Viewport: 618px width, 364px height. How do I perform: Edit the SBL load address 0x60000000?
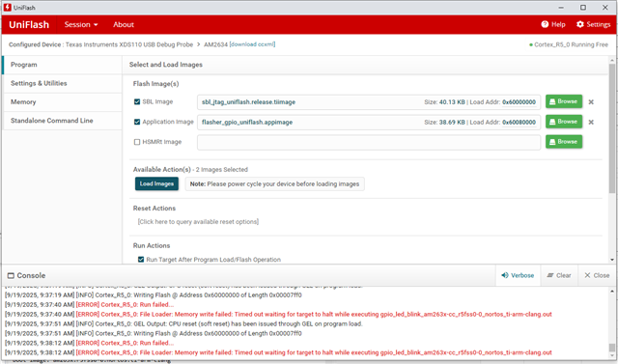pyautogui.click(x=519, y=102)
